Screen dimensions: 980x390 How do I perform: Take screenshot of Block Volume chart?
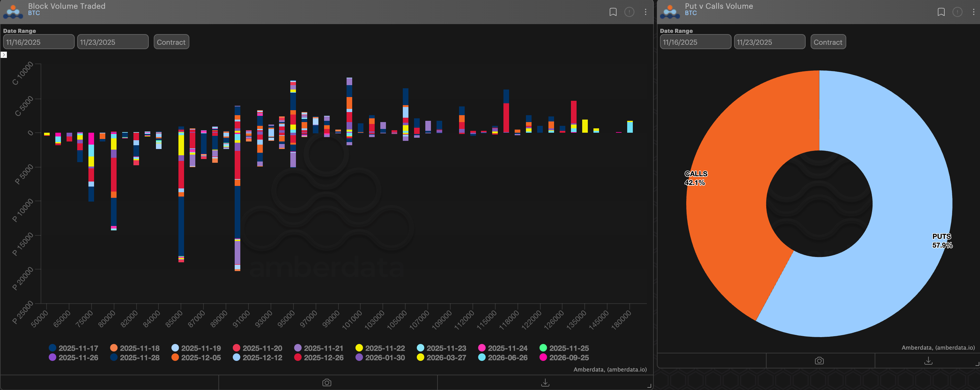327,382
